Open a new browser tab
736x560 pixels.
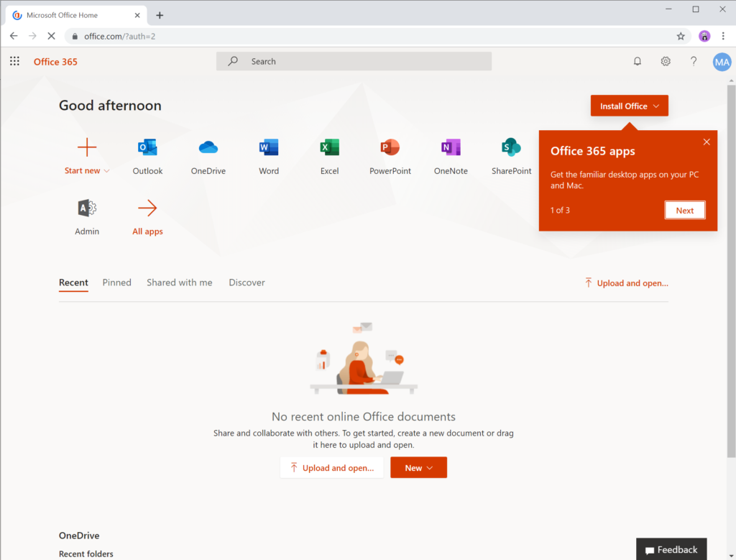pos(160,16)
